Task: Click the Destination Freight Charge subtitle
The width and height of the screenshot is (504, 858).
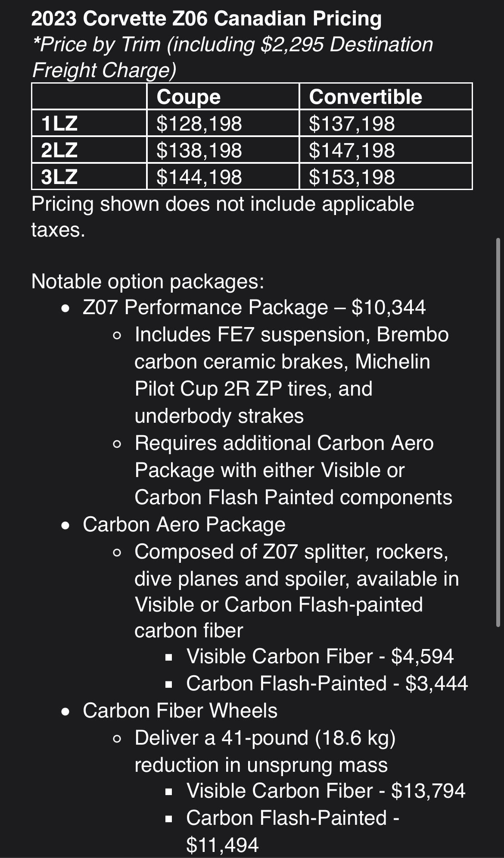Action: click(233, 57)
